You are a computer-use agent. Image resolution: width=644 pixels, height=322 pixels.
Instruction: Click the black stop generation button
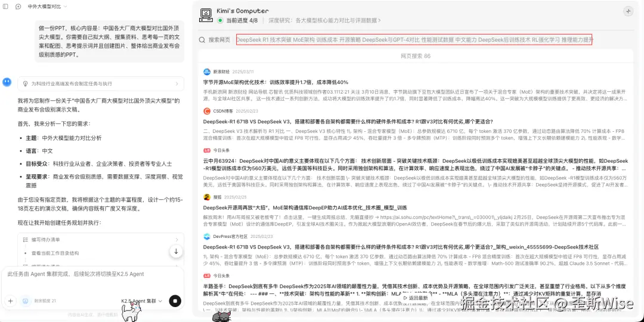tap(175, 301)
